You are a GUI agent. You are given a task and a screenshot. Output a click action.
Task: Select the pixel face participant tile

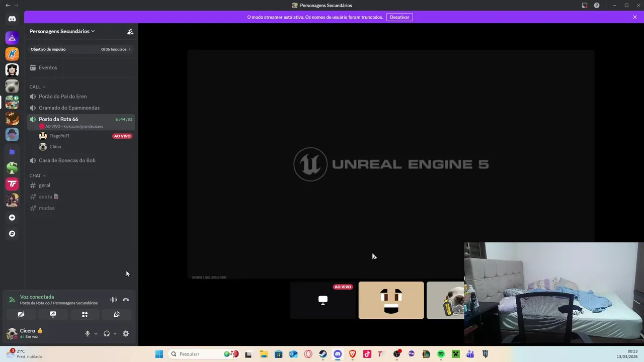click(x=391, y=300)
